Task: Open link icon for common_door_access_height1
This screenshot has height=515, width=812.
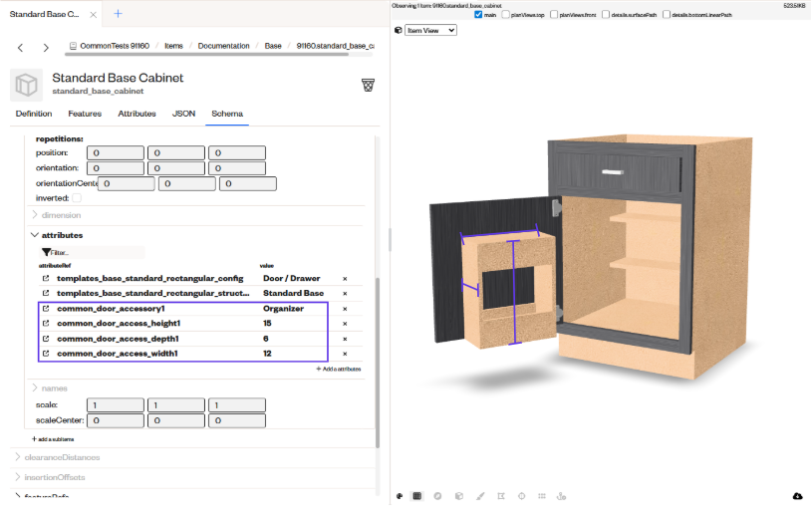Action: 46,323
